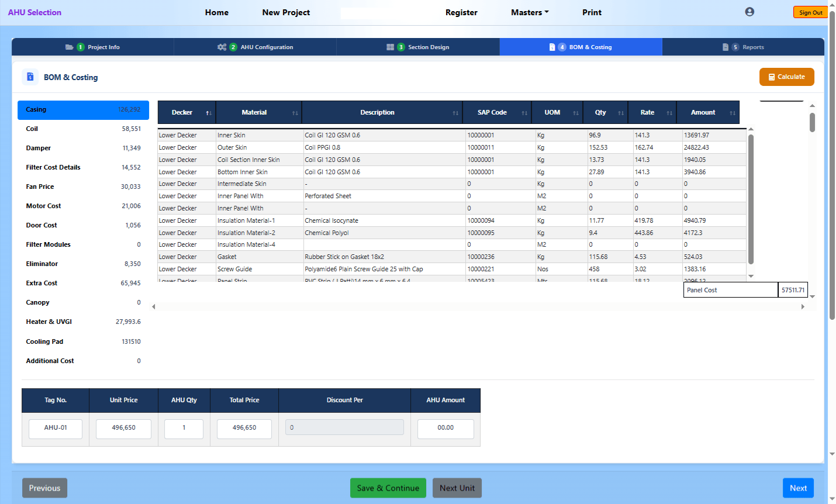Click the folder icon on the Project Info step
This screenshot has width=836, height=504.
point(70,47)
